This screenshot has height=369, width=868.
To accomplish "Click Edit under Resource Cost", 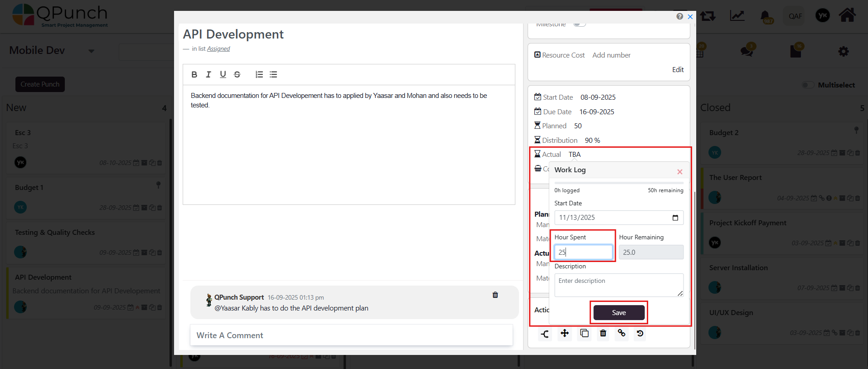I will tap(678, 69).
